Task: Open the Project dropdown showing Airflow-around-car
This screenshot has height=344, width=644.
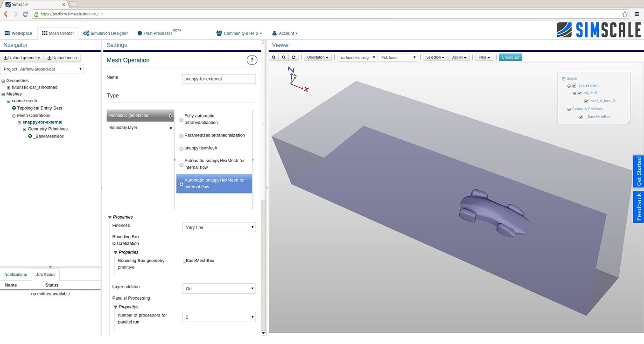Action: [x=42, y=69]
